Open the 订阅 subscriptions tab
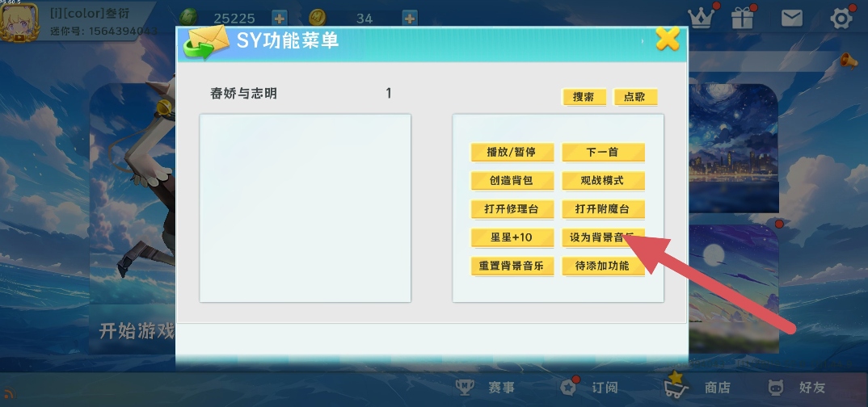 (x=589, y=387)
